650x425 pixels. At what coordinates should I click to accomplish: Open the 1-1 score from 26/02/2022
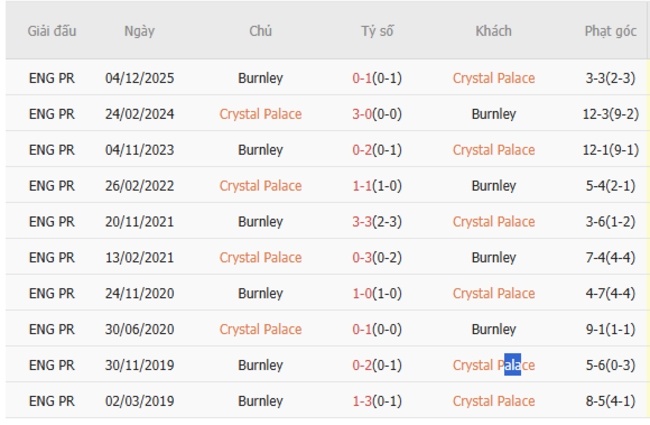pyautogui.click(x=377, y=186)
